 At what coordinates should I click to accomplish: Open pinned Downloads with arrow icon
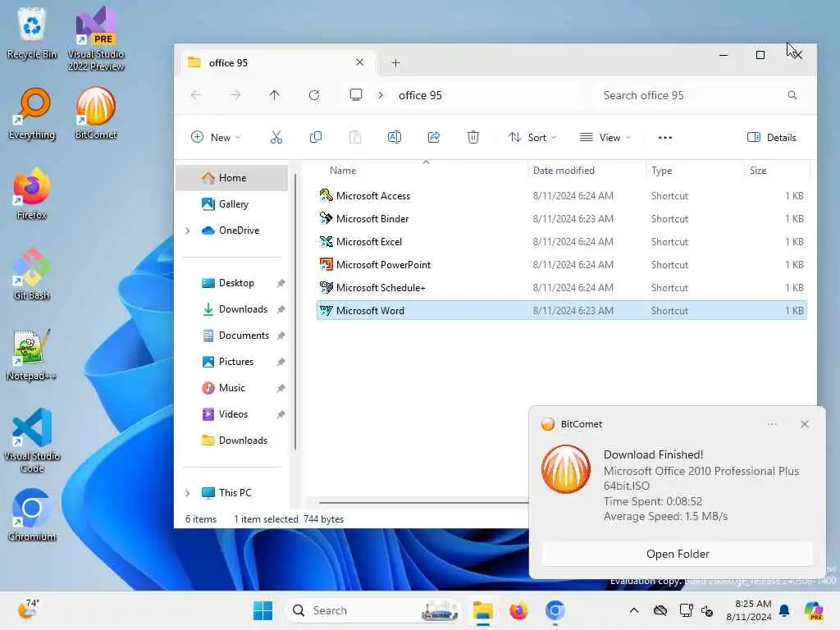coord(231,309)
